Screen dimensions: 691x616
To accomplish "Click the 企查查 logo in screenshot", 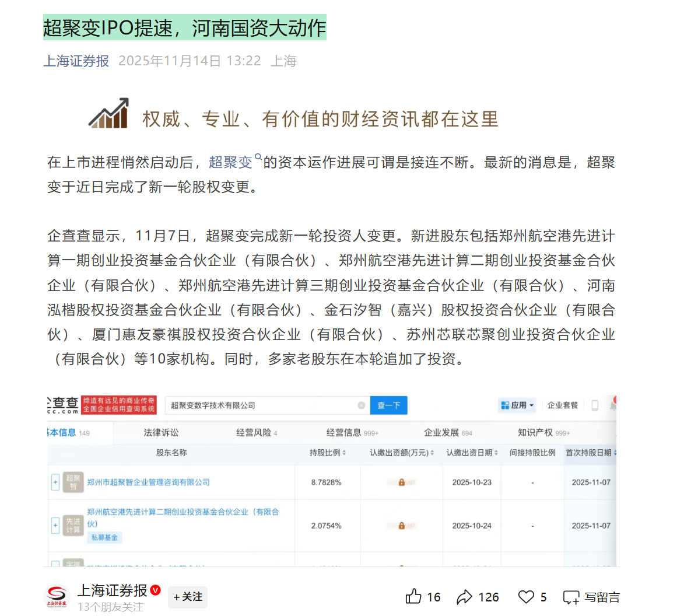I will [63, 405].
